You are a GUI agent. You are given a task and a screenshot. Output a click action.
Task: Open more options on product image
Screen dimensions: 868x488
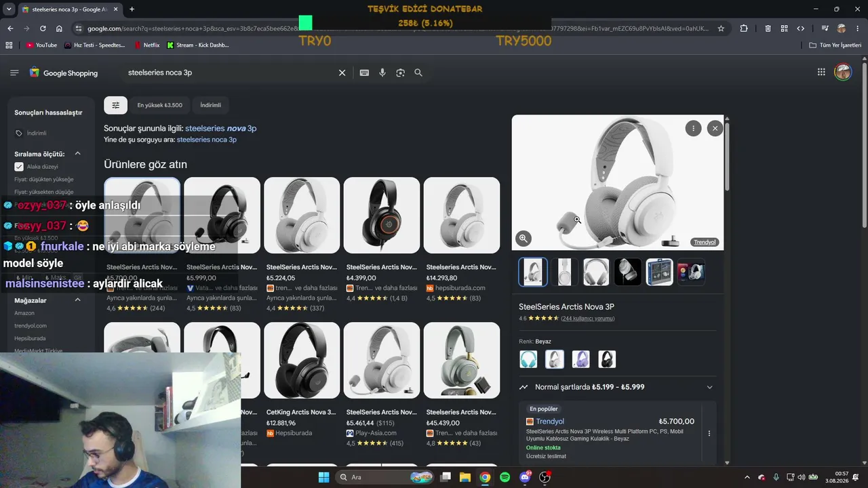[x=693, y=128]
